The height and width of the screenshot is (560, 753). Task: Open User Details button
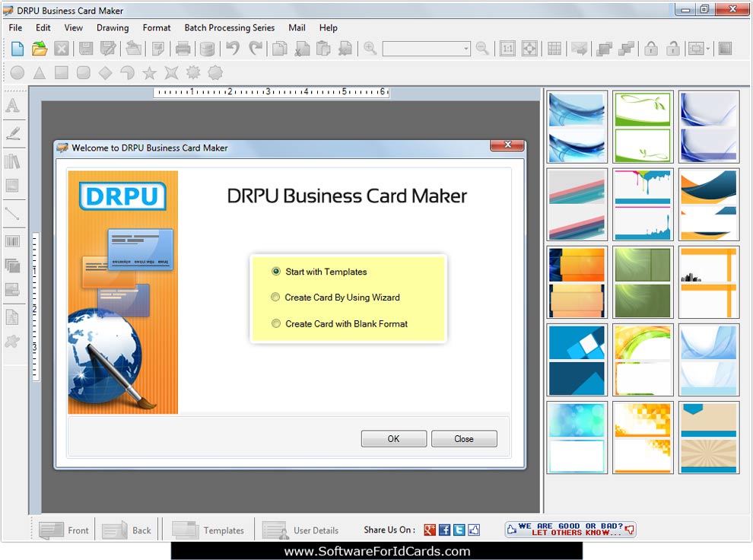(300, 530)
